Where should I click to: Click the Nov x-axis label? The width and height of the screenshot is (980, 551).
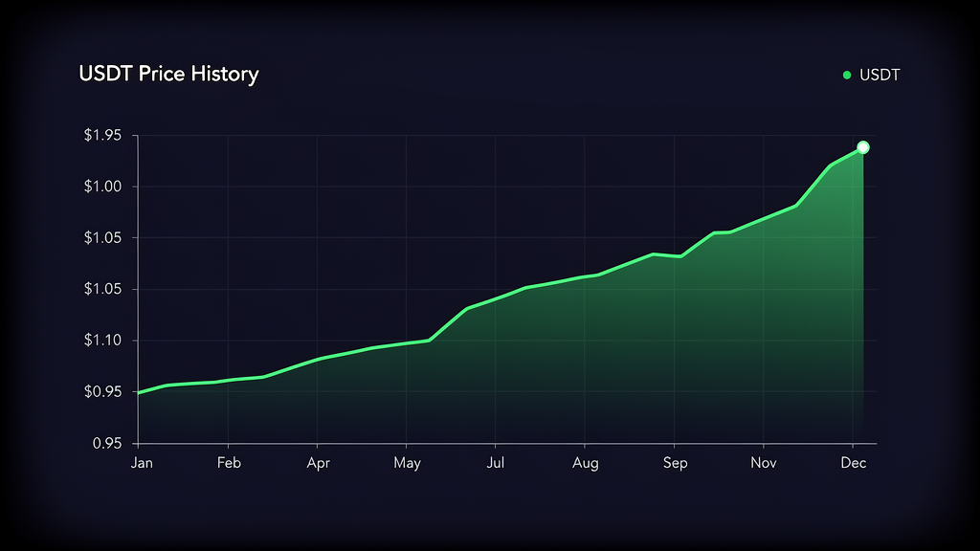coord(764,463)
